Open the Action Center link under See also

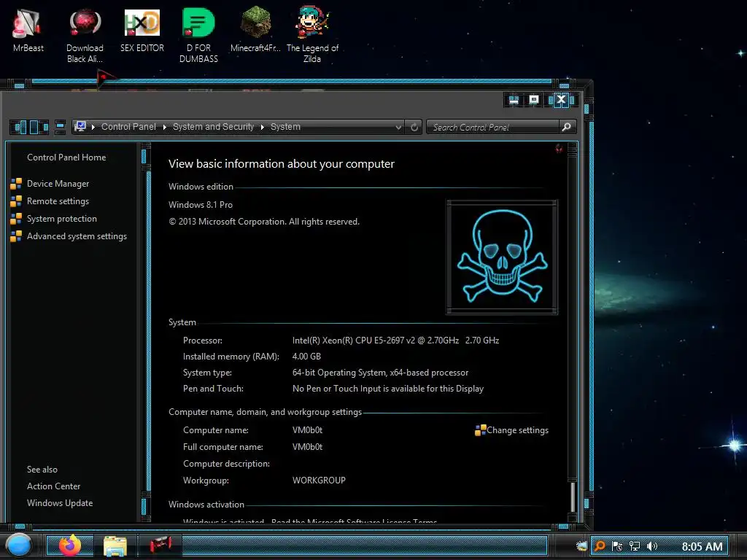click(53, 486)
